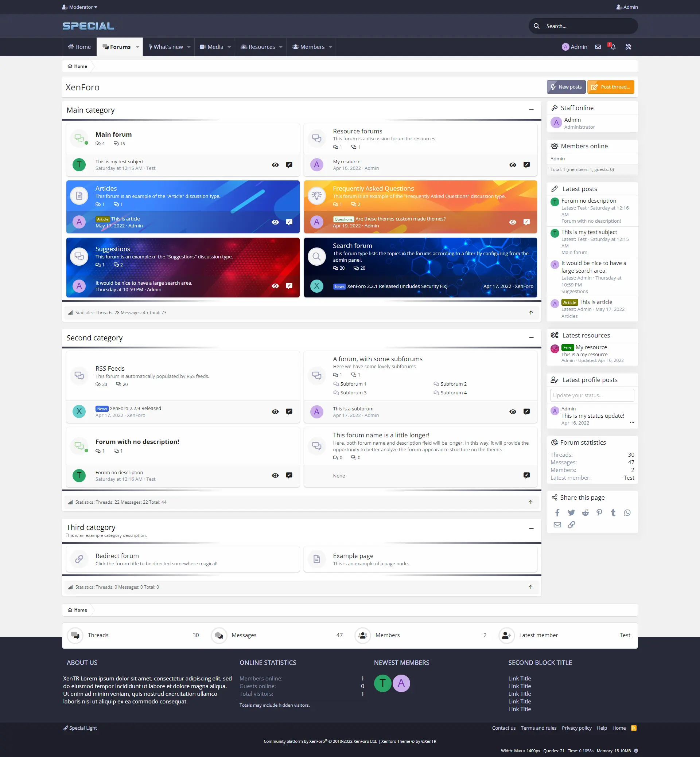Open the Special Light style chooser
The image size is (700, 757).
(x=80, y=728)
